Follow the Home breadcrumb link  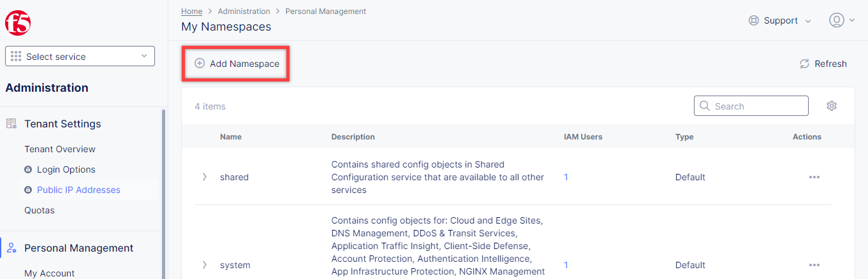pyautogui.click(x=191, y=11)
